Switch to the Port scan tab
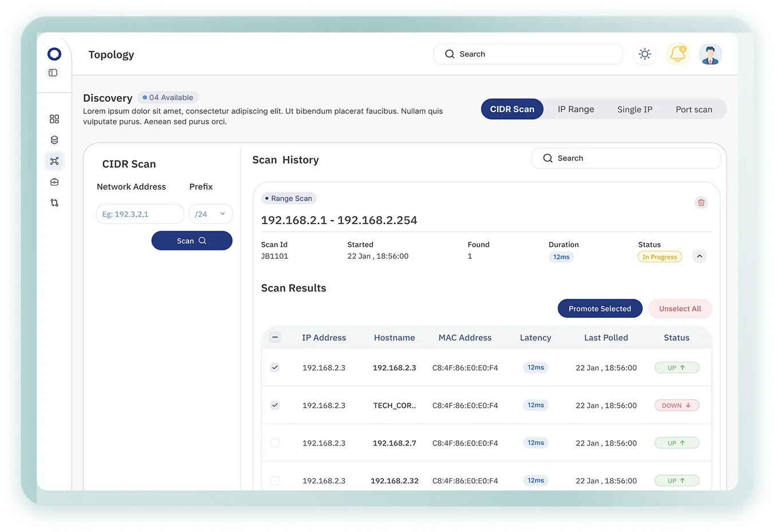775x532 pixels. tap(694, 109)
